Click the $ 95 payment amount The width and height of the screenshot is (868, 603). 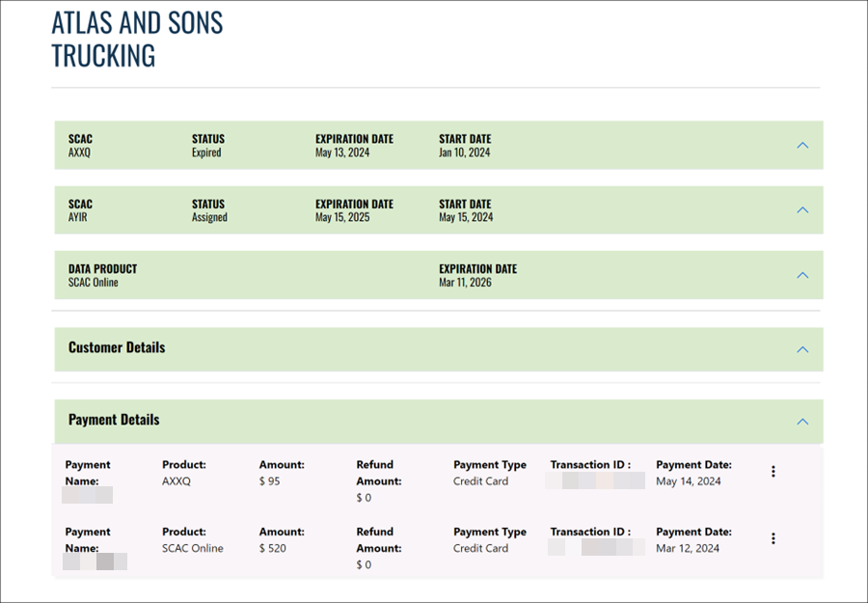click(270, 481)
